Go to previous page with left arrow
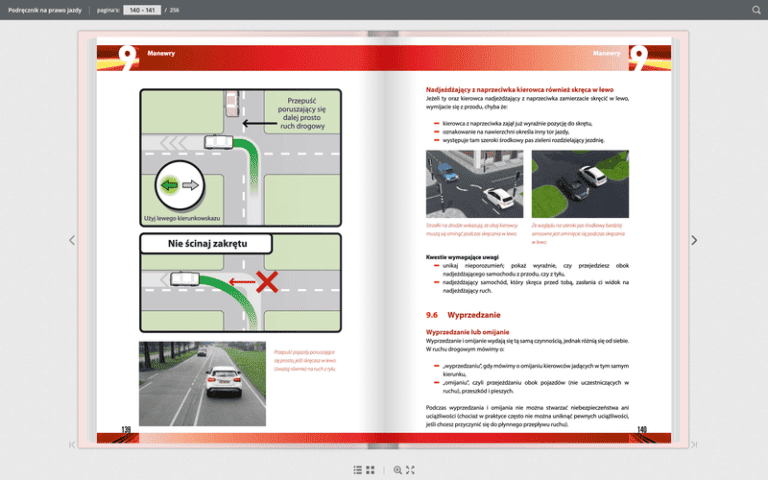Screen dimensions: 768x480 [x=71, y=240]
